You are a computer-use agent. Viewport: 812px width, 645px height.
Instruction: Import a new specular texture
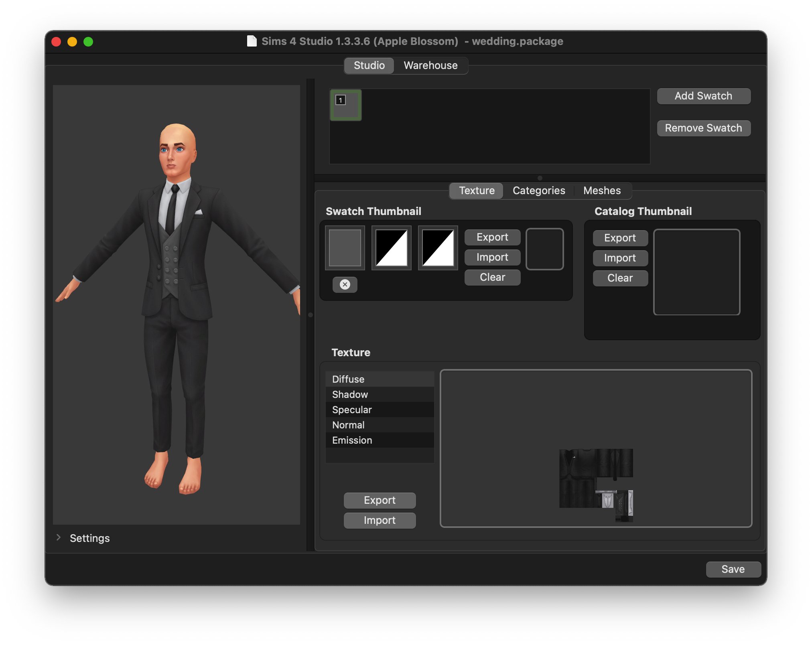pyautogui.click(x=380, y=520)
